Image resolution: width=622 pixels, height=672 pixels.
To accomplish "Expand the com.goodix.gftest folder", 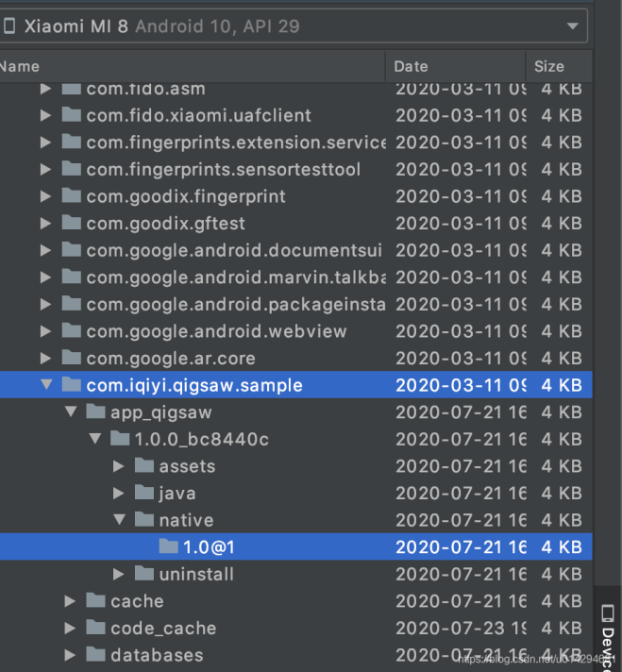I will [45, 224].
